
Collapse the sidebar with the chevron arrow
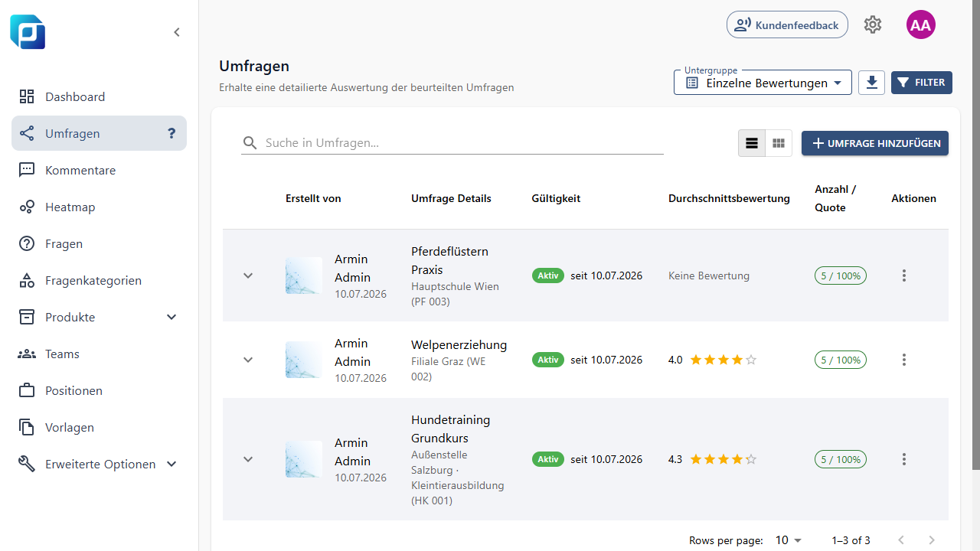pos(177,32)
